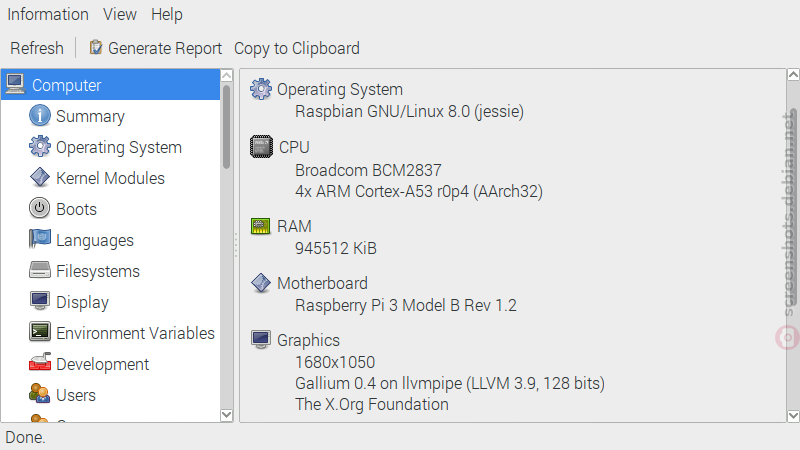Select the Summary entry
Viewport: 800px width, 450px height.
pos(90,116)
